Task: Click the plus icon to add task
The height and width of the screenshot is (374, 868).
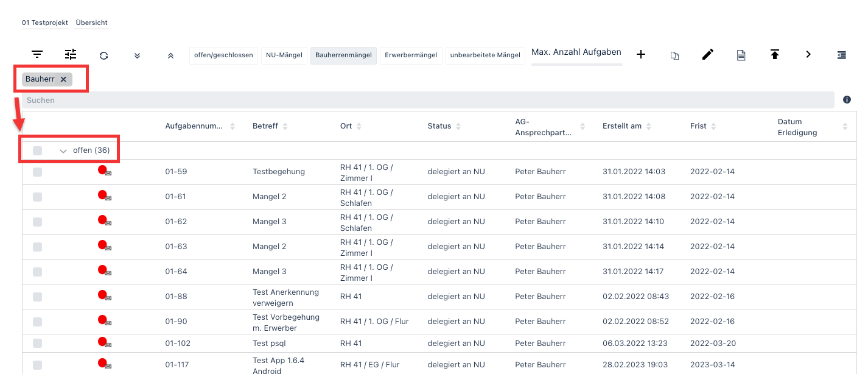Action: pyautogui.click(x=641, y=55)
